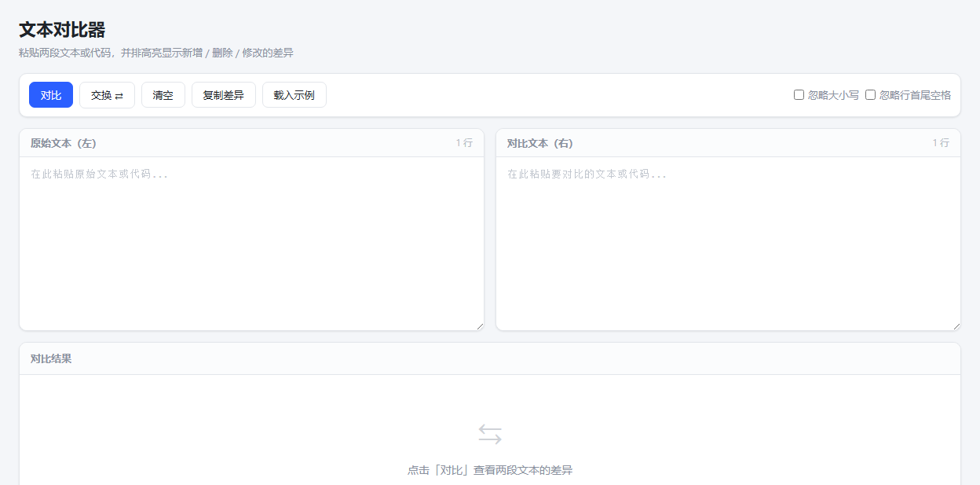Image resolution: width=980 pixels, height=485 pixels.
Task: Click the blue 对比 compare button
Action: click(51, 95)
